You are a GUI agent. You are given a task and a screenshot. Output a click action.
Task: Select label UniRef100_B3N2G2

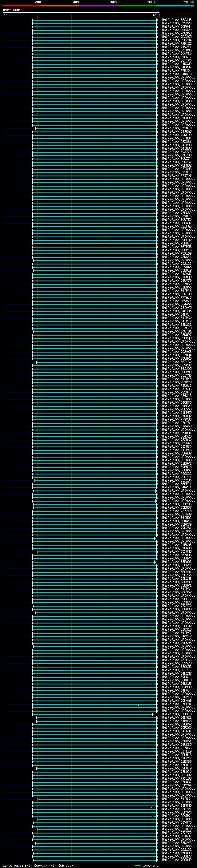coord(177,325)
